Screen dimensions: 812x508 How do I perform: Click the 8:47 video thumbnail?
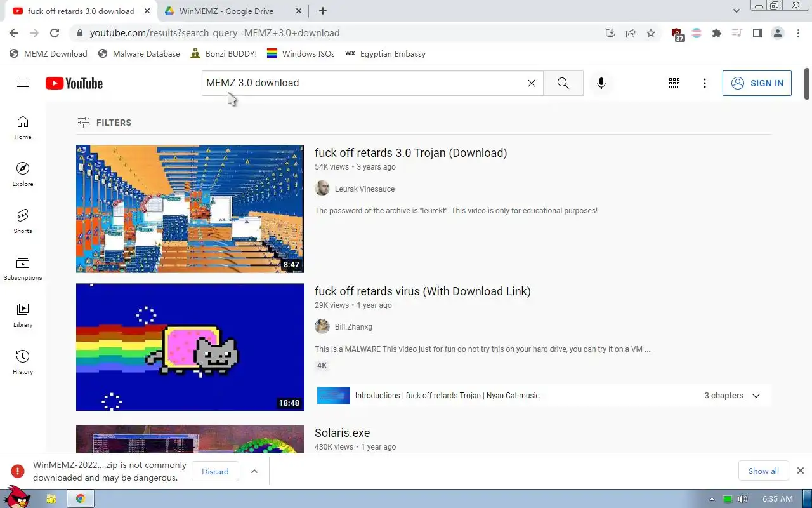click(x=190, y=209)
